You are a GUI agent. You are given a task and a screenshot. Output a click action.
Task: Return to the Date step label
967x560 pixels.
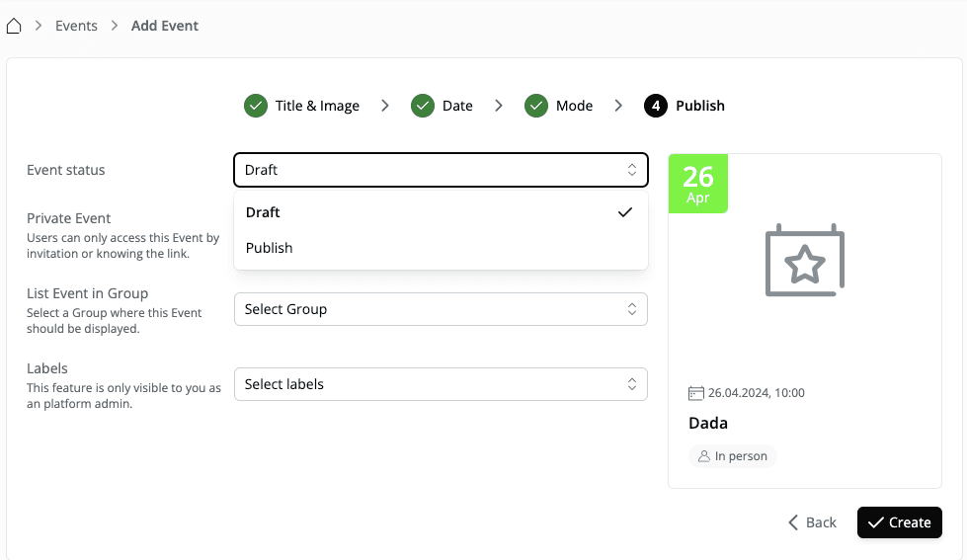[457, 106]
